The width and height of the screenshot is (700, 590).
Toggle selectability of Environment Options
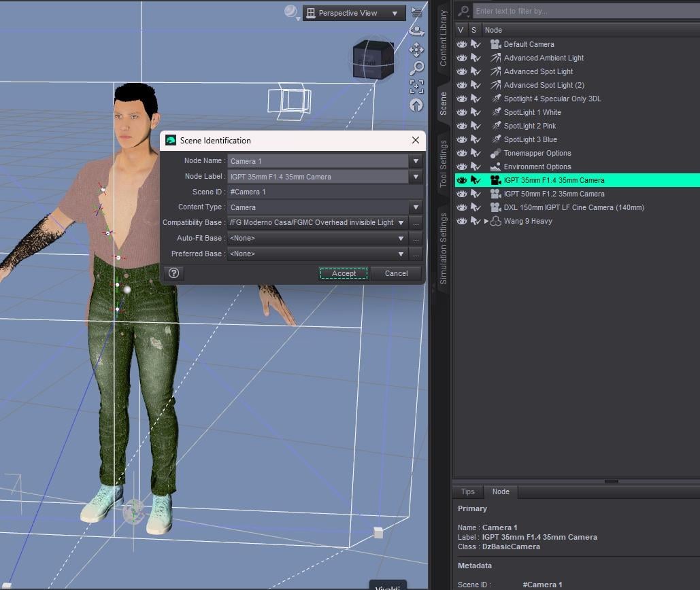click(x=476, y=167)
